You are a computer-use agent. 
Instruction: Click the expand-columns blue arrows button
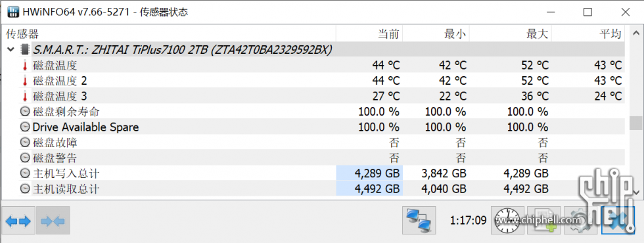tap(18, 221)
